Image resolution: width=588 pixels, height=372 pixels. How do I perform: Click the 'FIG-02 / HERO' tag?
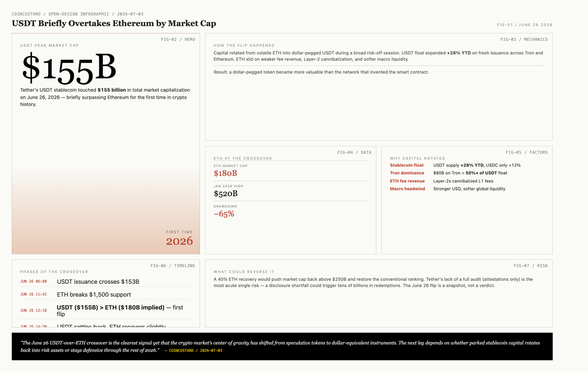click(x=178, y=39)
